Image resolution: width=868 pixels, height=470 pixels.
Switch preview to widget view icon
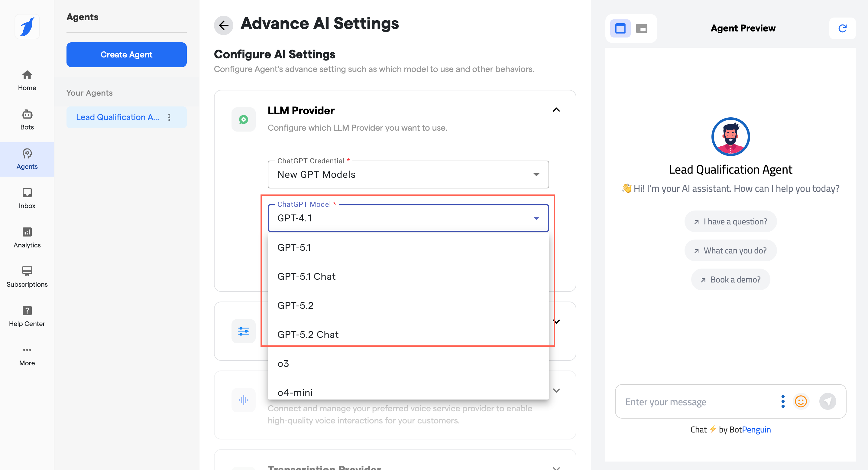[642, 28]
